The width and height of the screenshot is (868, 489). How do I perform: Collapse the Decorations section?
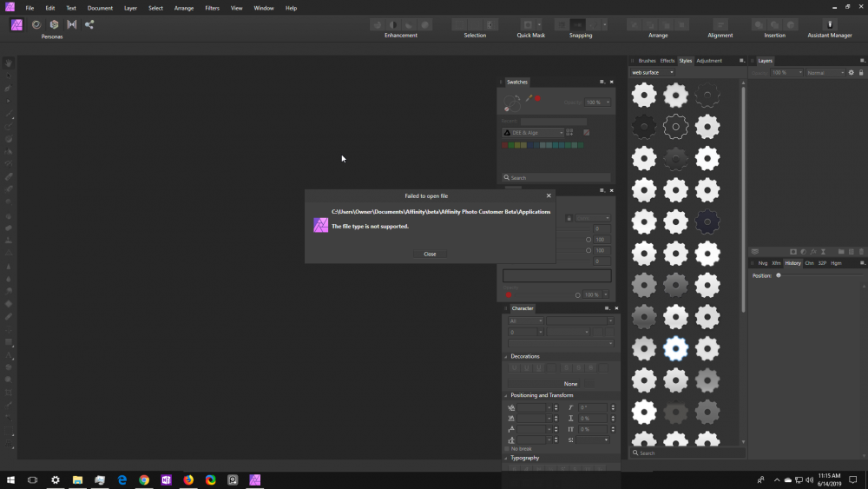click(x=507, y=356)
